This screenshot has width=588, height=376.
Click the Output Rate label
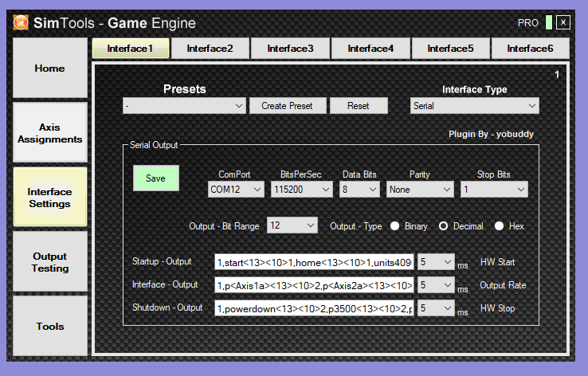coord(503,285)
